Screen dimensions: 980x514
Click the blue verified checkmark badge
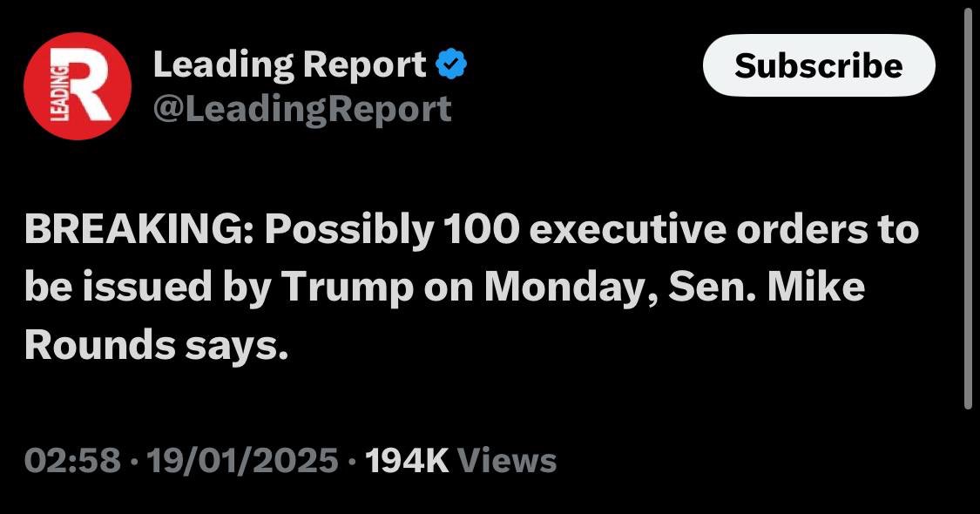pos(451,64)
